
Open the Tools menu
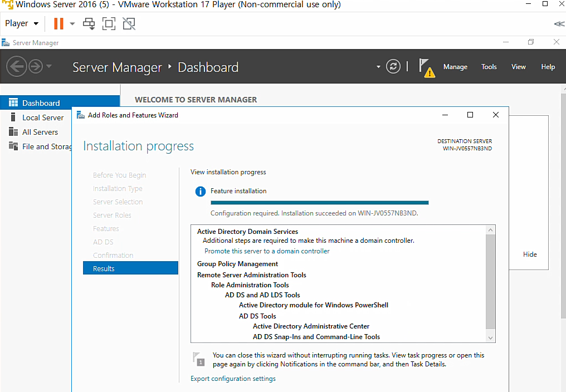click(489, 67)
